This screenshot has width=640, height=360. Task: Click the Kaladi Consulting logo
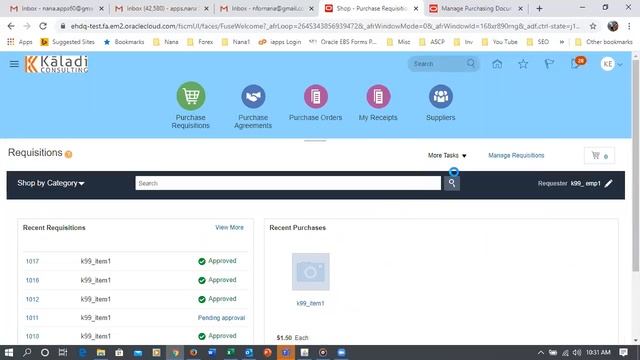[56, 64]
